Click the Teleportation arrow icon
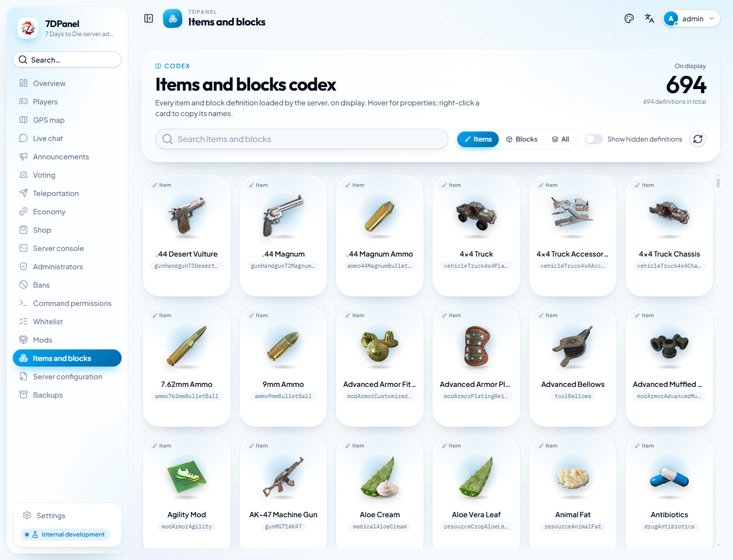Image resolution: width=733 pixels, height=560 pixels. (x=23, y=193)
